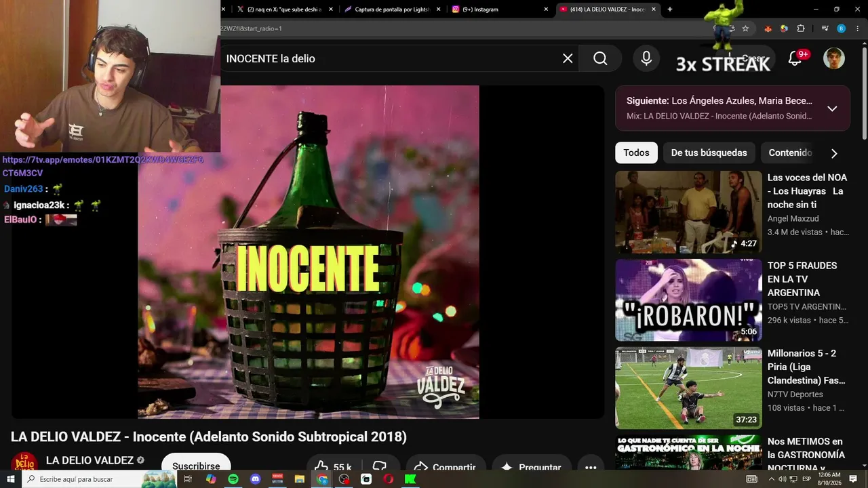Open the N7TV Deportes channel name
This screenshot has width=868, height=488.
pos(795,394)
